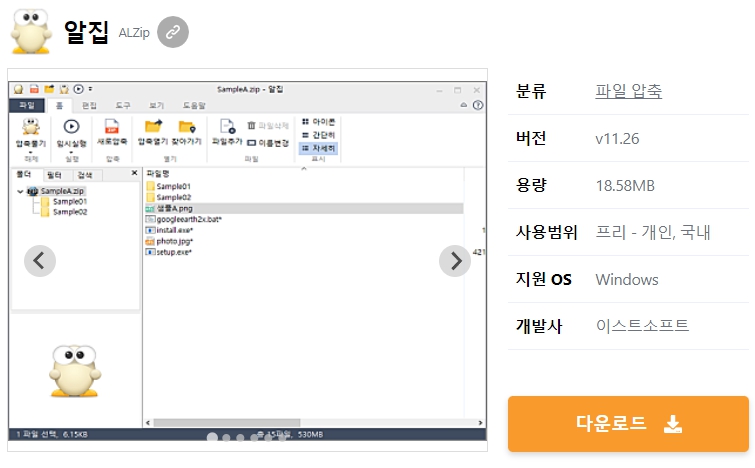
Task: Click the quick-access mascot extract icon
Action: pos(64,90)
